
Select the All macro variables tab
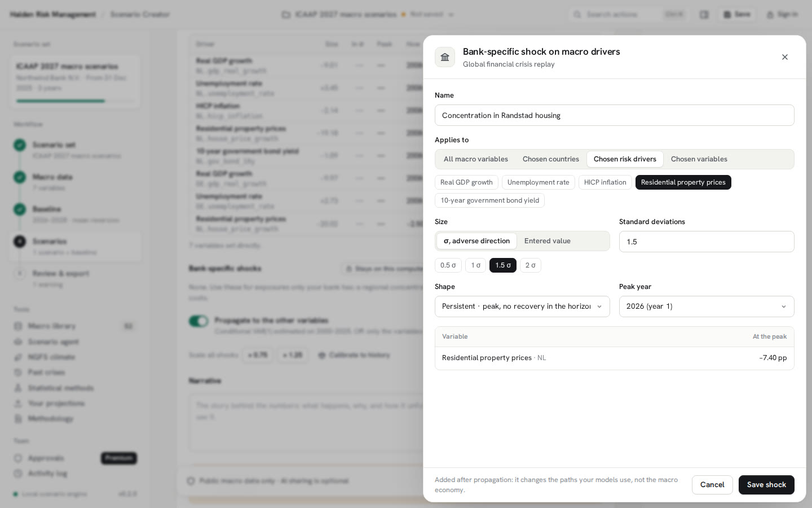point(476,159)
